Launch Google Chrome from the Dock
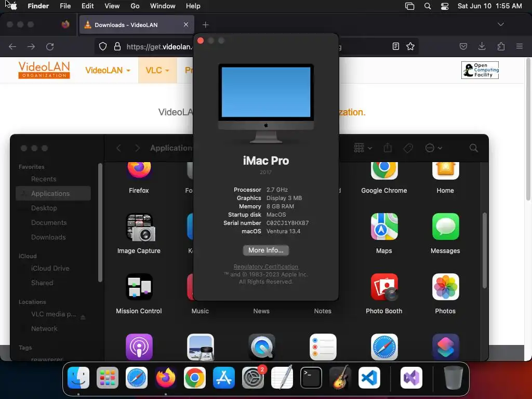Image resolution: width=532 pixels, height=399 pixels. point(195,378)
